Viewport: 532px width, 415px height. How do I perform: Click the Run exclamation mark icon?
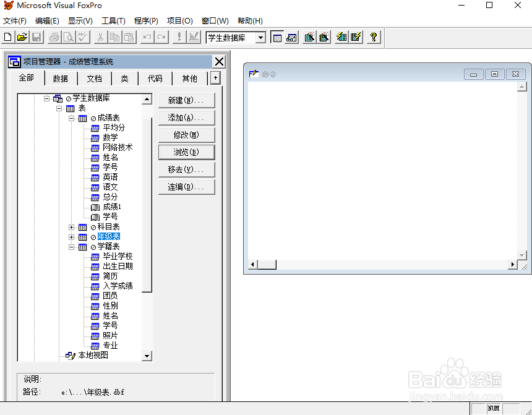point(179,37)
